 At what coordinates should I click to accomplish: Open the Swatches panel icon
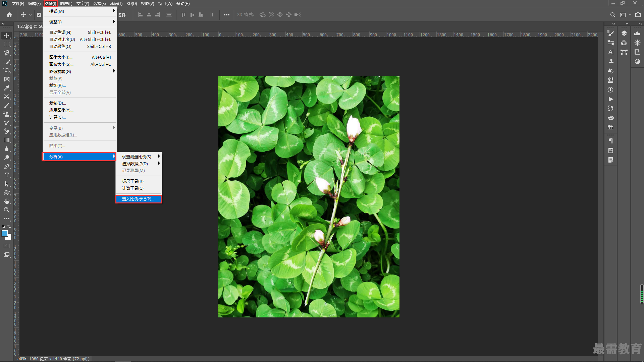610,127
